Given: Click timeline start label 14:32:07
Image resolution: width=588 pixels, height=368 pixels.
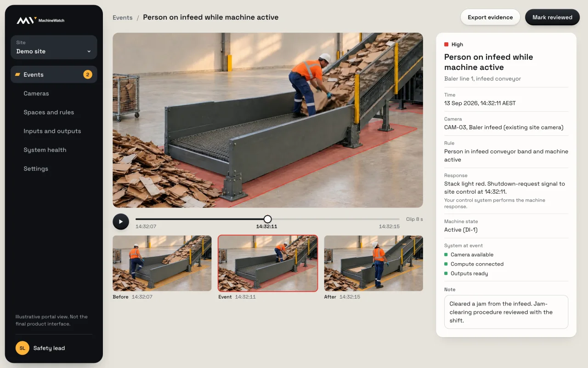Looking at the screenshot, I should pos(146,226).
